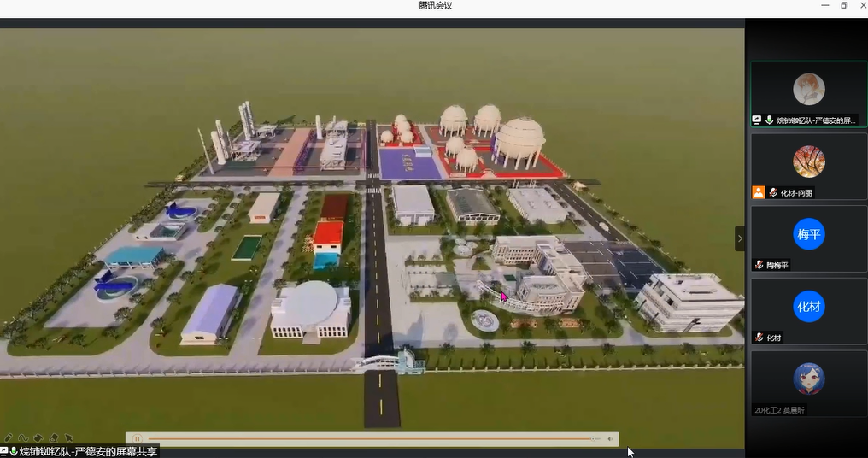Select the 梅平 participant avatar
868x458 pixels.
808,234
